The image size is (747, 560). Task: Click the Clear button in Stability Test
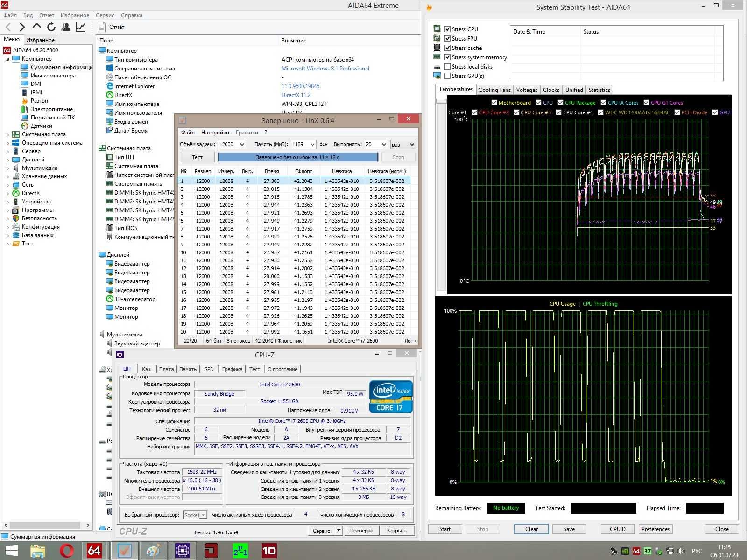coord(531,529)
